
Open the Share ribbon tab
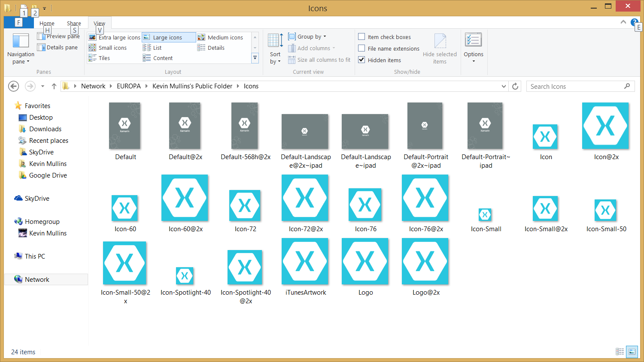[x=74, y=24]
